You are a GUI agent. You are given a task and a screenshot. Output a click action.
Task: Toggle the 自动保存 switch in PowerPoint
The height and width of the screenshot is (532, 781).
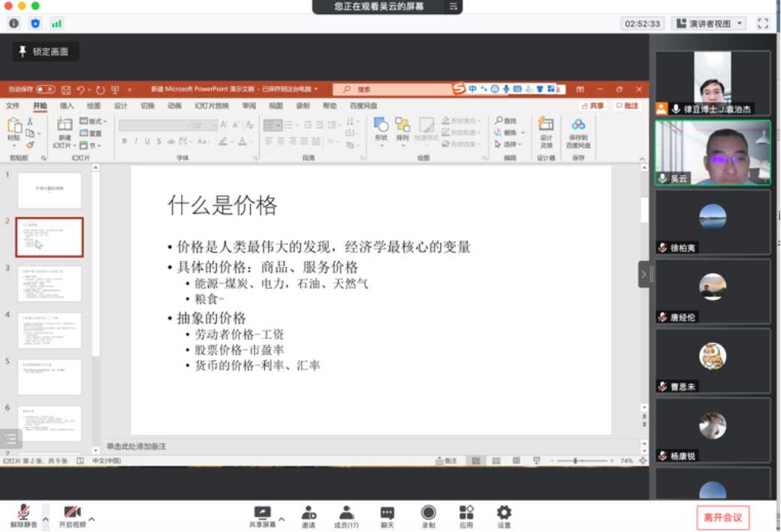pyautogui.click(x=45, y=89)
